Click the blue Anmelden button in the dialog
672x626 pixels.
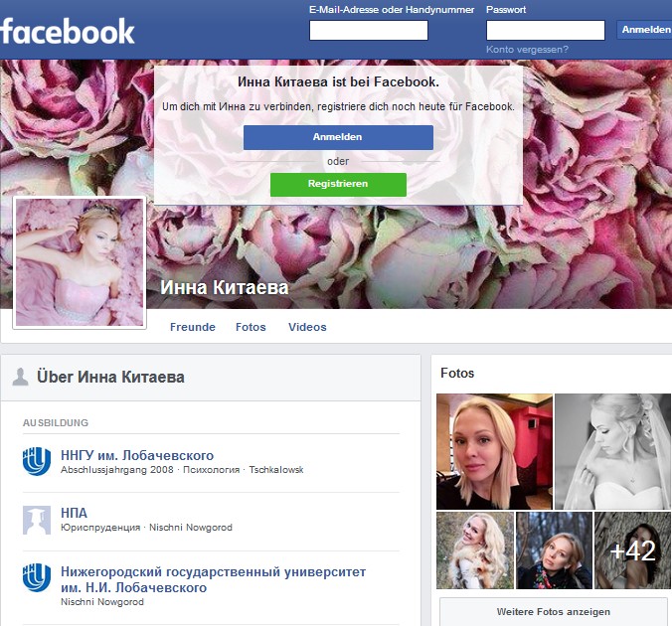338,137
